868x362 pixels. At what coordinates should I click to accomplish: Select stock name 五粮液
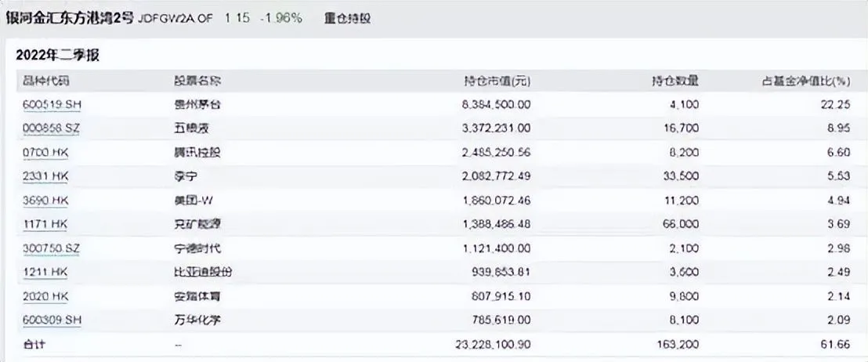point(191,129)
